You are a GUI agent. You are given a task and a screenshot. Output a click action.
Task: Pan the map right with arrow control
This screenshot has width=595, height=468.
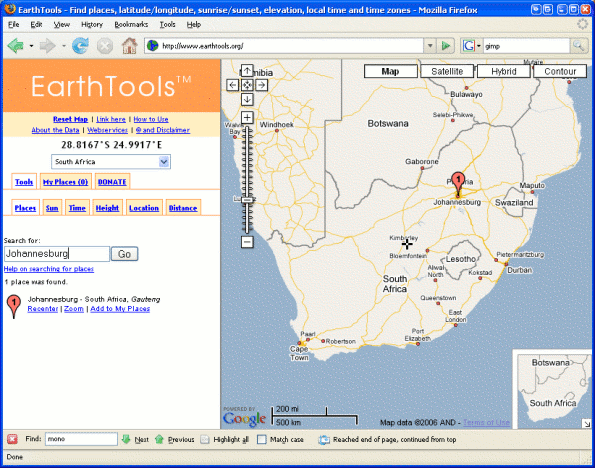[x=261, y=85]
